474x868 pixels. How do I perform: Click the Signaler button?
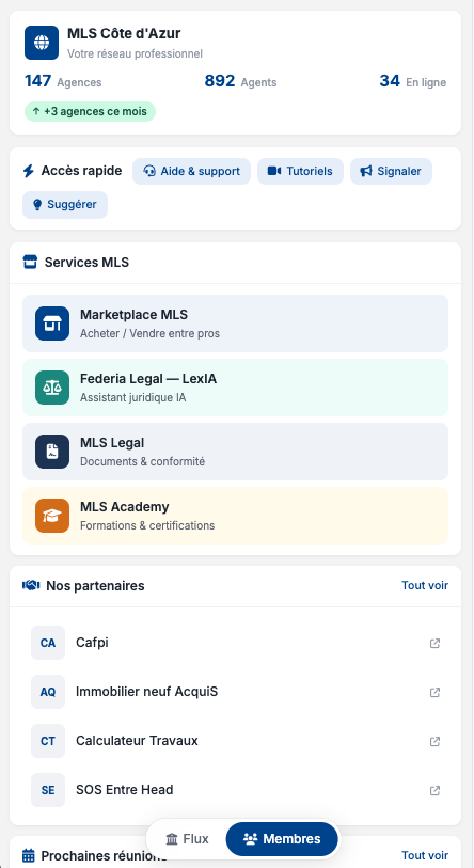(391, 171)
